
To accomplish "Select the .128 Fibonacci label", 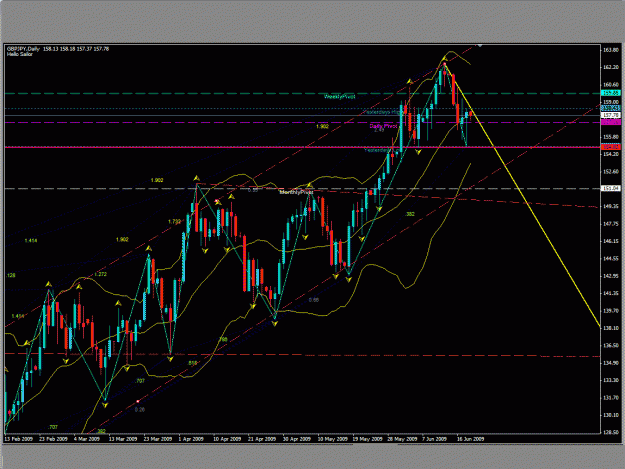I will pyautogui.click(x=11, y=275).
